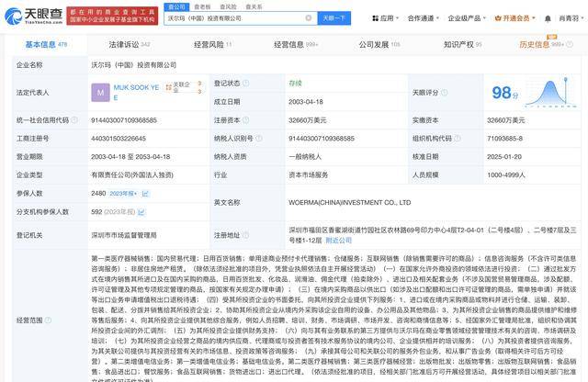Viewport: 588px width, 382px height.
Task: Click the 一般纳税人 taxpayer qualification
Action: coord(305,157)
